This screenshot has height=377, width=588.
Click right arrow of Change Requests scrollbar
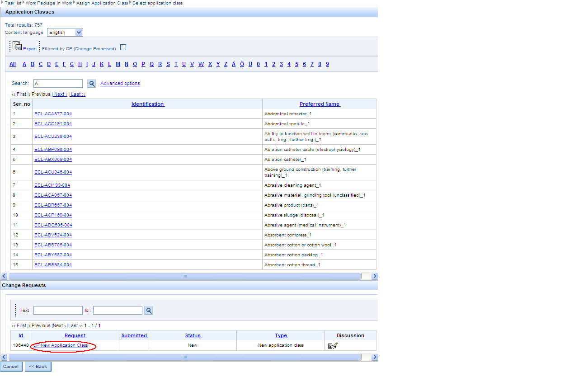[x=374, y=357]
